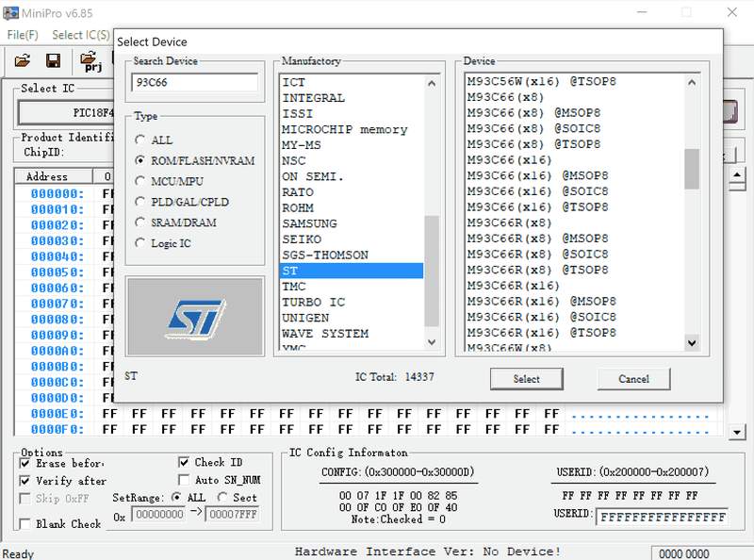Enable Auto SN_NUM checkbox
Image resolution: width=754 pixels, height=560 pixels.
pyautogui.click(x=183, y=480)
